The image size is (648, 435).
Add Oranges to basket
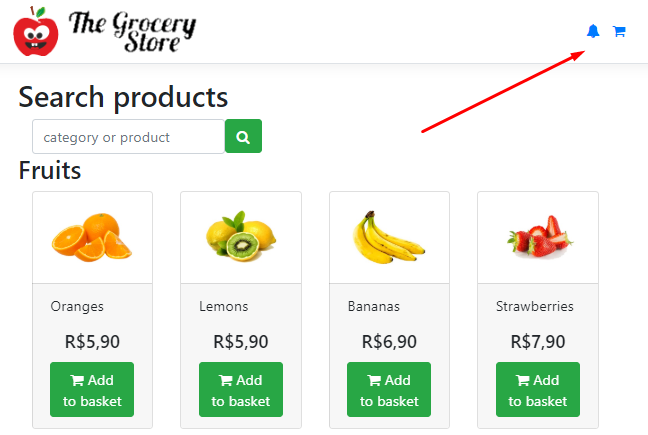point(92,390)
